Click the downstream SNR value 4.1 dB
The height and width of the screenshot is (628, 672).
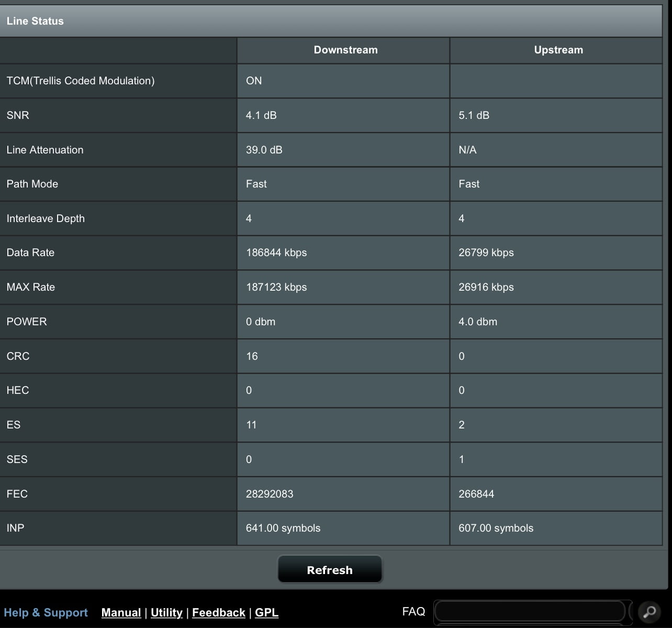(261, 115)
